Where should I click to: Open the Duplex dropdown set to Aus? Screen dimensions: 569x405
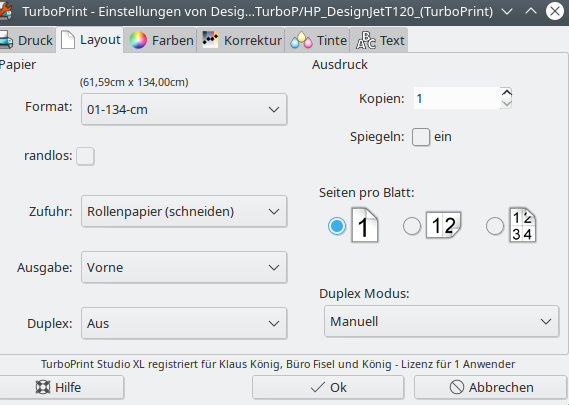click(184, 323)
